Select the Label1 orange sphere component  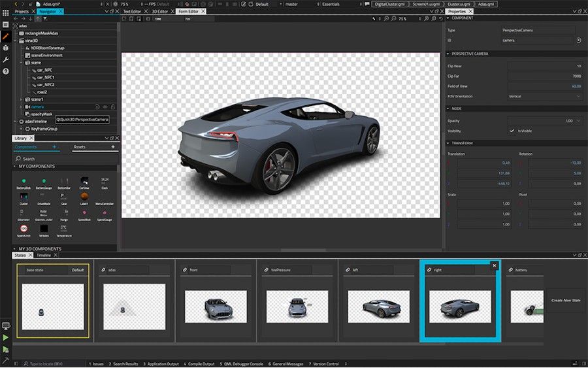coord(84,196)
